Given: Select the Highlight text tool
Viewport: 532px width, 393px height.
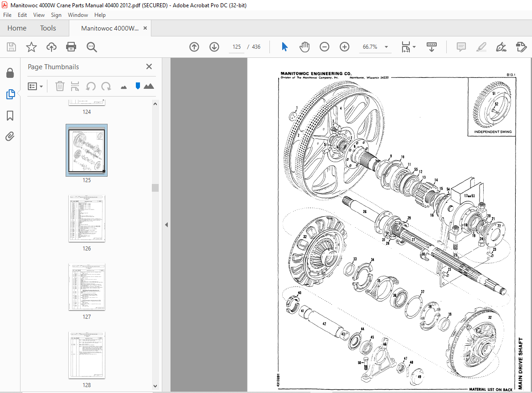Looking at the screenshot, I should [481, 47].
